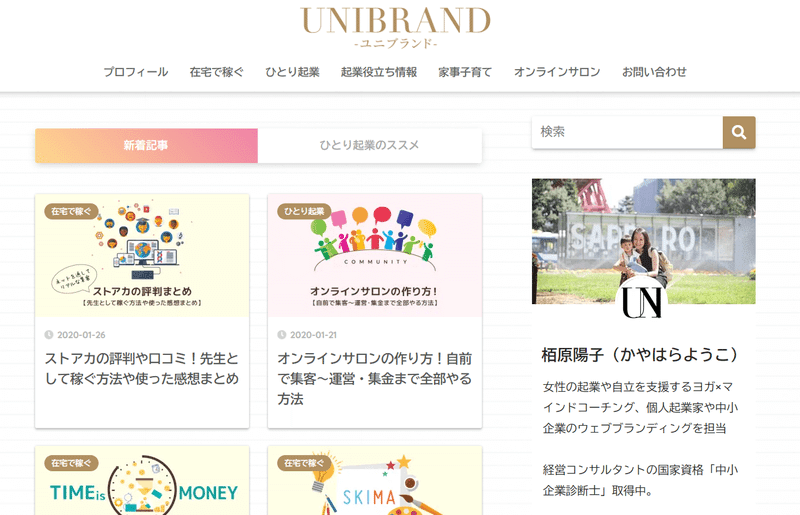Open the お問い合わせ contact page
Image resolution: width=800 pixels, height=515 pixels.
655,72
